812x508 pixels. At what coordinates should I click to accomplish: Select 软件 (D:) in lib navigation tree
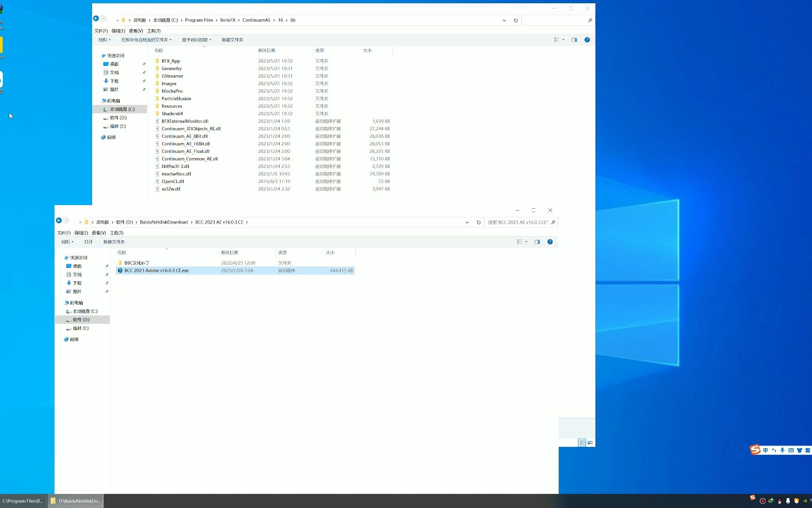[118, 118]
